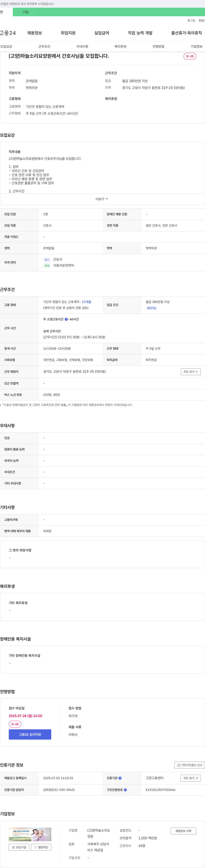Viewport: 205px width, 868px height.
Task: Click the 월급 280만원 이상 in summary box
Action: (135, 81)
